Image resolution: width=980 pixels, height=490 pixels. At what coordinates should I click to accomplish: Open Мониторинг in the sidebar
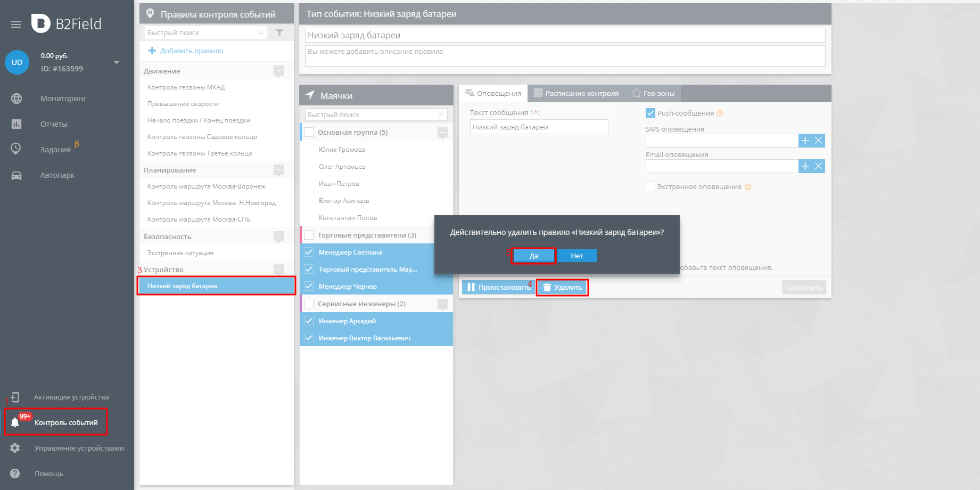point(63,99)
